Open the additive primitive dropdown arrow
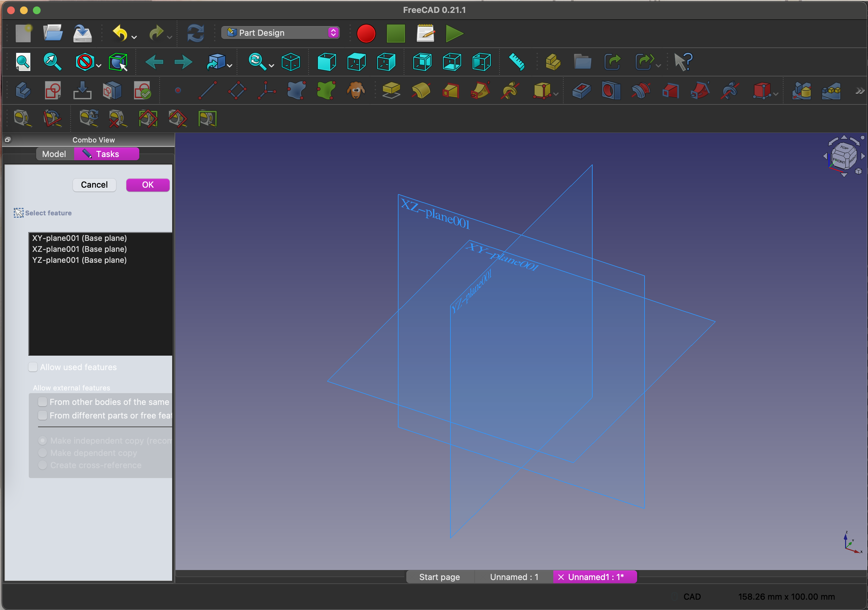The height and width of the screenshot is (610, 868). pos(556,94)
